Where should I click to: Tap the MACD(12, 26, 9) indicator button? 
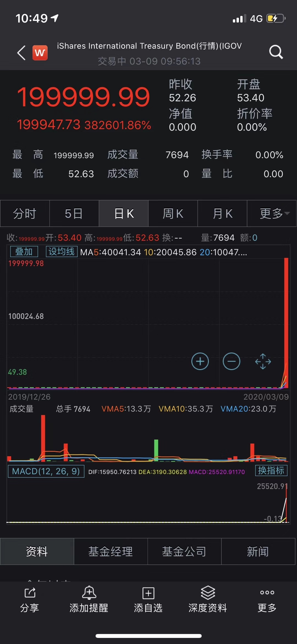(46, 471)
